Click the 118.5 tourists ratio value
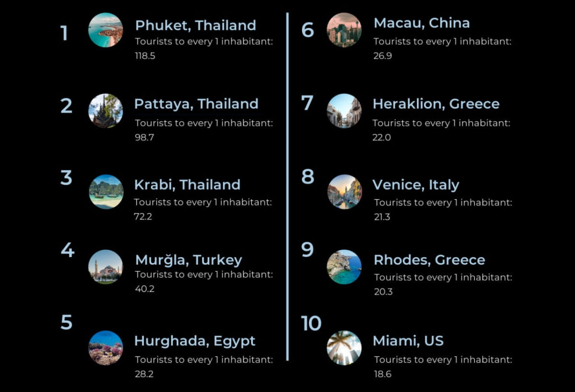The image size is (575, 392). pos(145,56)
